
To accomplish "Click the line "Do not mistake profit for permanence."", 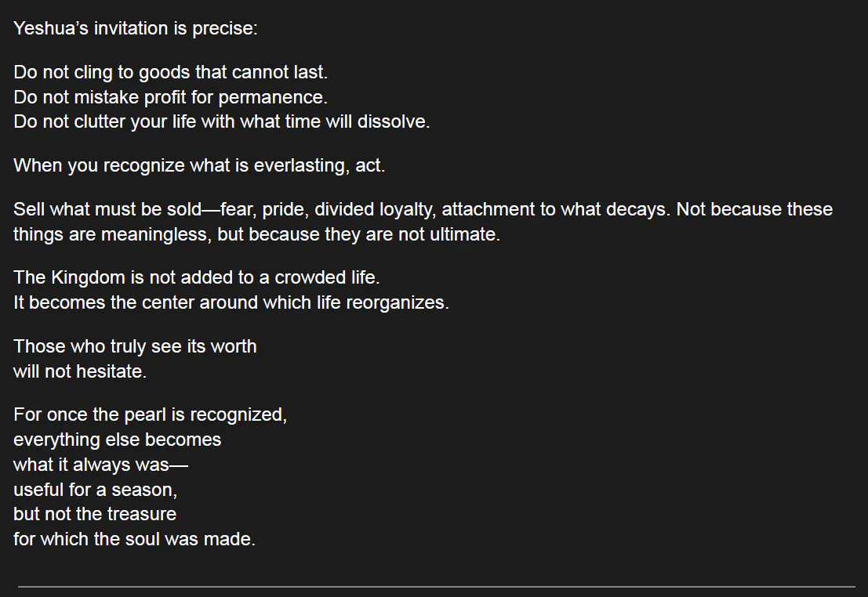I will [169, 97].
